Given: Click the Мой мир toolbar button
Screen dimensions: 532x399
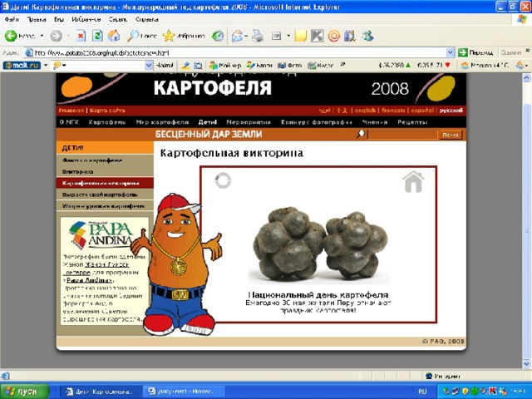Looking at the screenshot, I should tap(225, 65).
